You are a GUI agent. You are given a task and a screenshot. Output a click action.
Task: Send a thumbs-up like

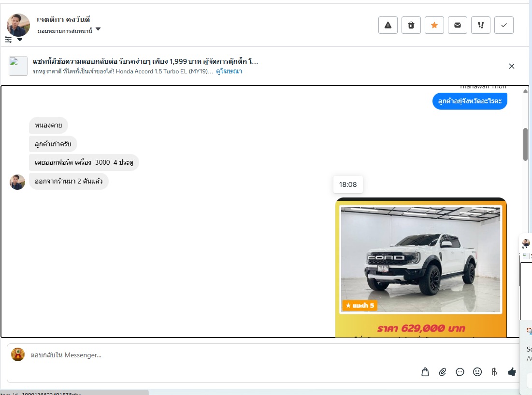(x=512, y=372)
